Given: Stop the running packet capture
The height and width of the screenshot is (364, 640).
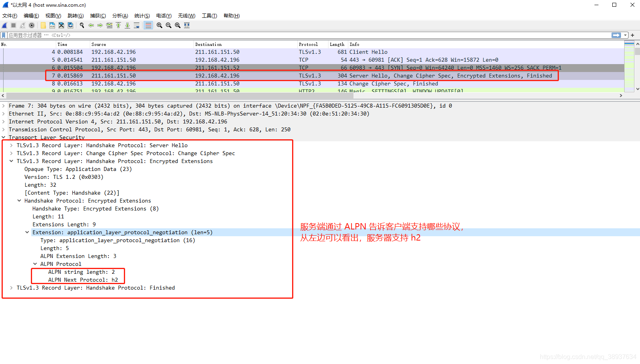Looking at the screenshot, I should (x=13, y=25).
